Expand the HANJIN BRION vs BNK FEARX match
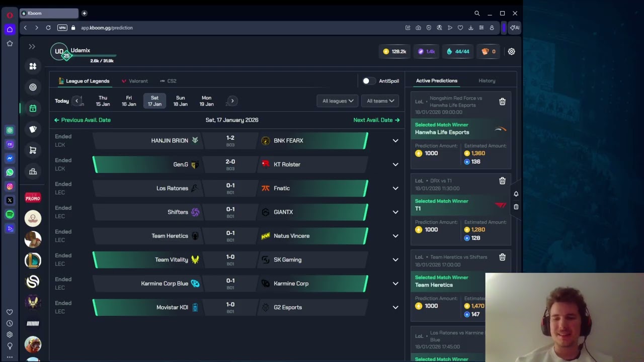This screenshot has width=644, height=362. 395,141
